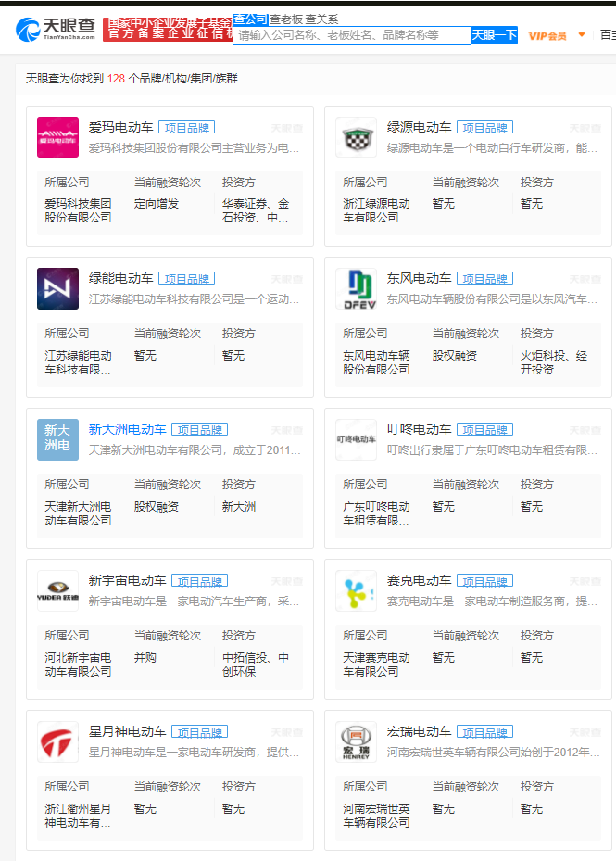Click the 128 results count
This screenshot has width=616, height=861.
coord(116,79)
